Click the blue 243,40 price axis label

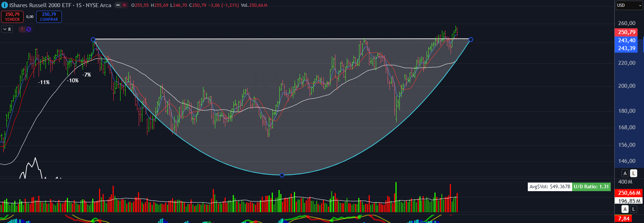(626, 40)
